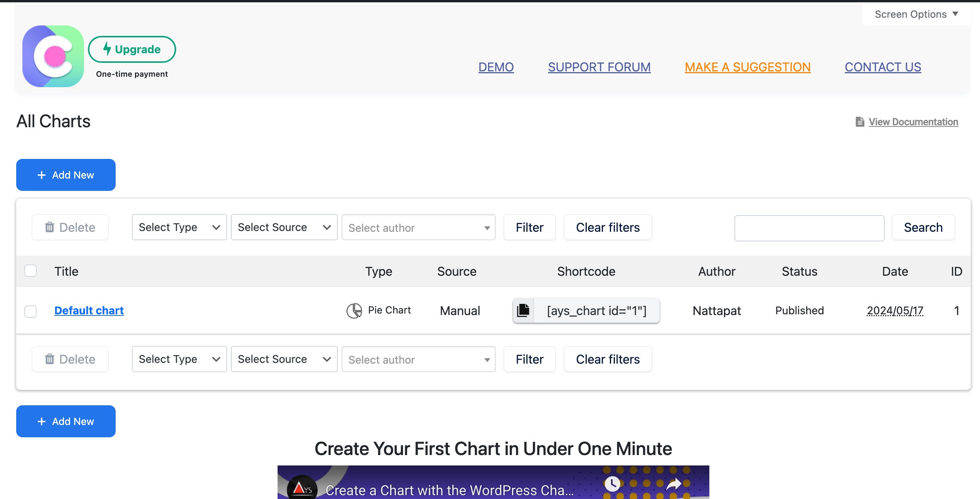
Task: Click the Chartify plugin logo
Action: click(x=53, y=56)
